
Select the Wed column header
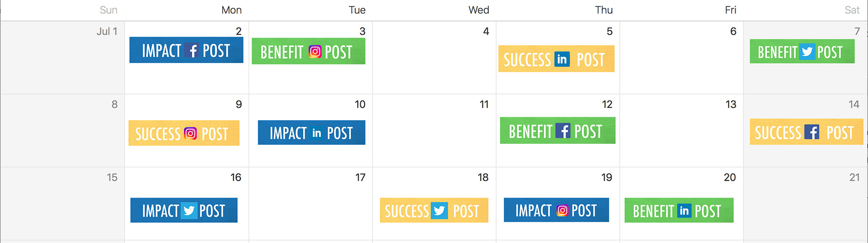pos(479,10)
